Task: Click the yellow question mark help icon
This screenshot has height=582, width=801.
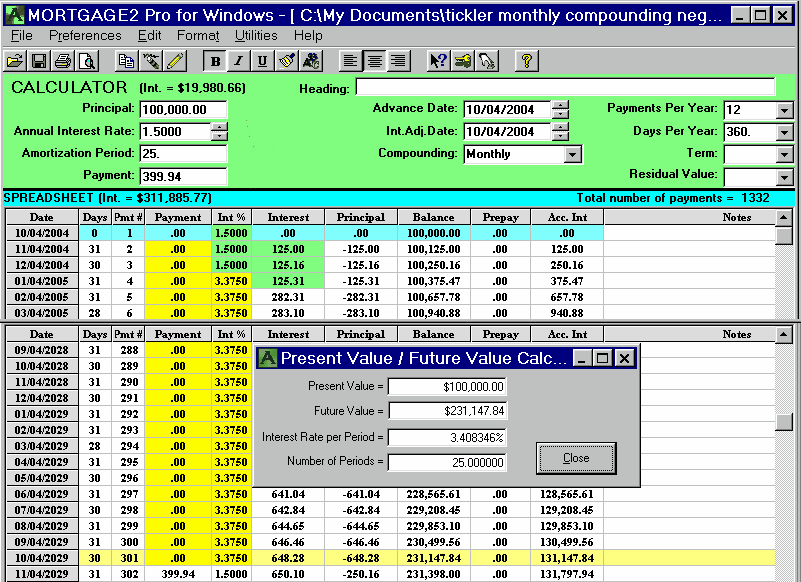Action: click(527, 61)
